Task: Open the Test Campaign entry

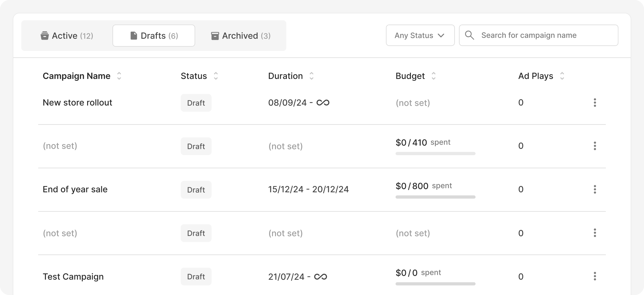Action: (73, 277)
